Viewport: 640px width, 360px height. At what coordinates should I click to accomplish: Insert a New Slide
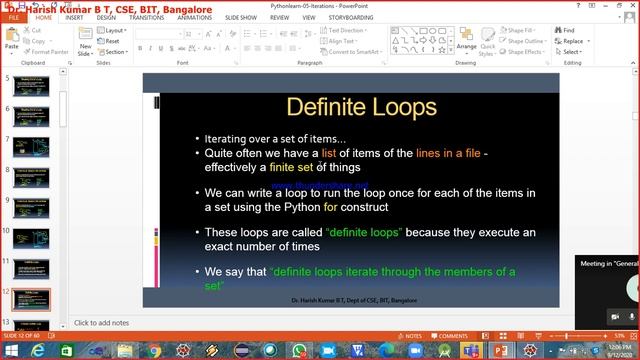tap(85, 42)
